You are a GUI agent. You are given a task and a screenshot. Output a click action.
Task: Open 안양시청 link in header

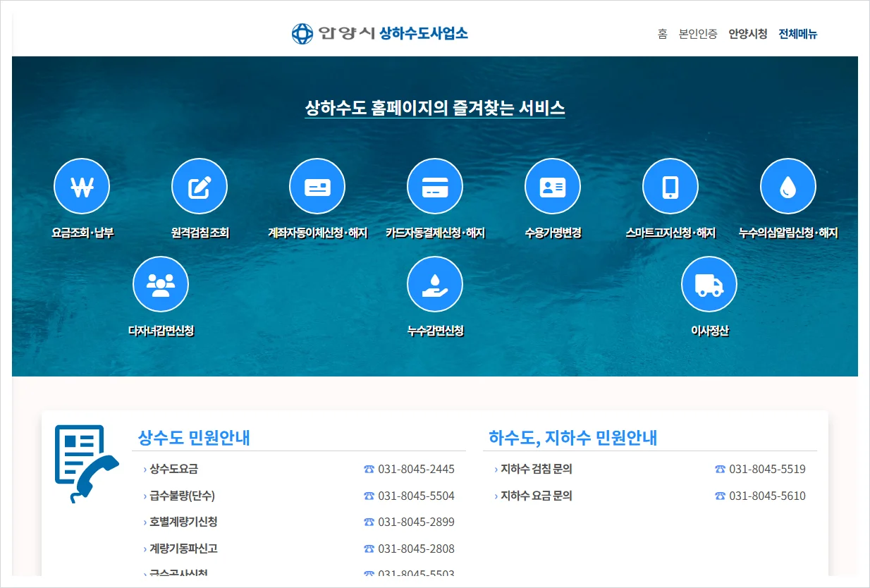click(748, 34)
